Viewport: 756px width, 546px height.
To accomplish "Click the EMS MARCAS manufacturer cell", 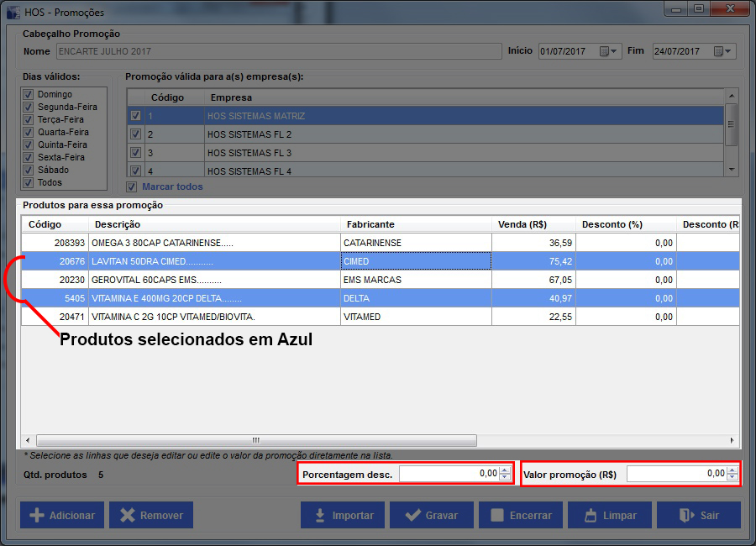I will click(416, 280).
